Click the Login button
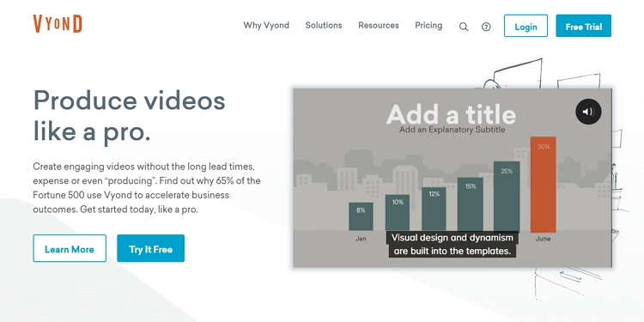 [x=526, y=26]
